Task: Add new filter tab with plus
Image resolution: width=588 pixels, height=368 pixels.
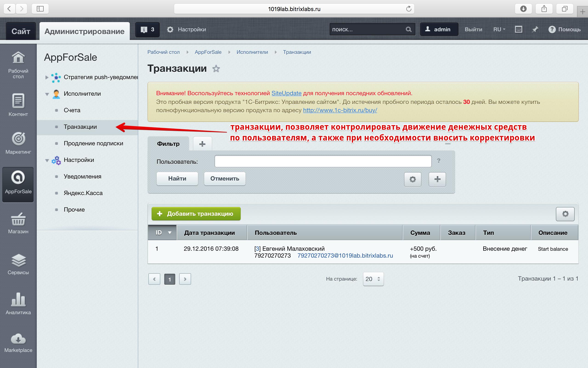Action: click(x=202, y=144)
